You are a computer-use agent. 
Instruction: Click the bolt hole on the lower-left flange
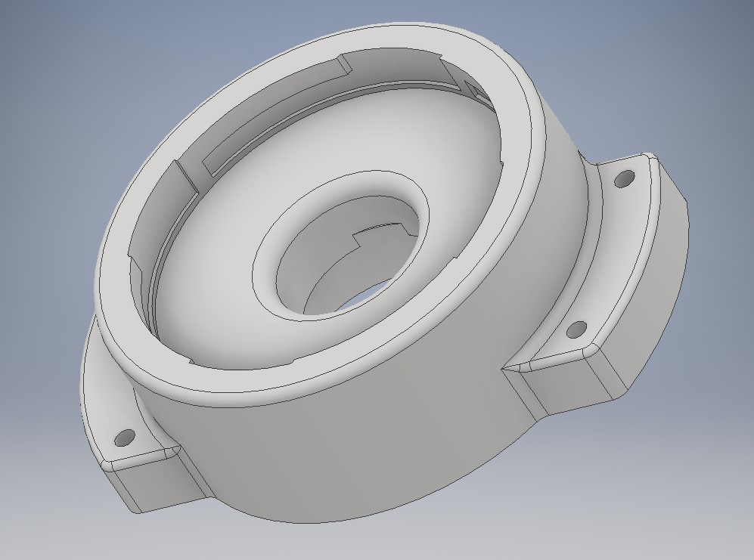coord(123,440)
